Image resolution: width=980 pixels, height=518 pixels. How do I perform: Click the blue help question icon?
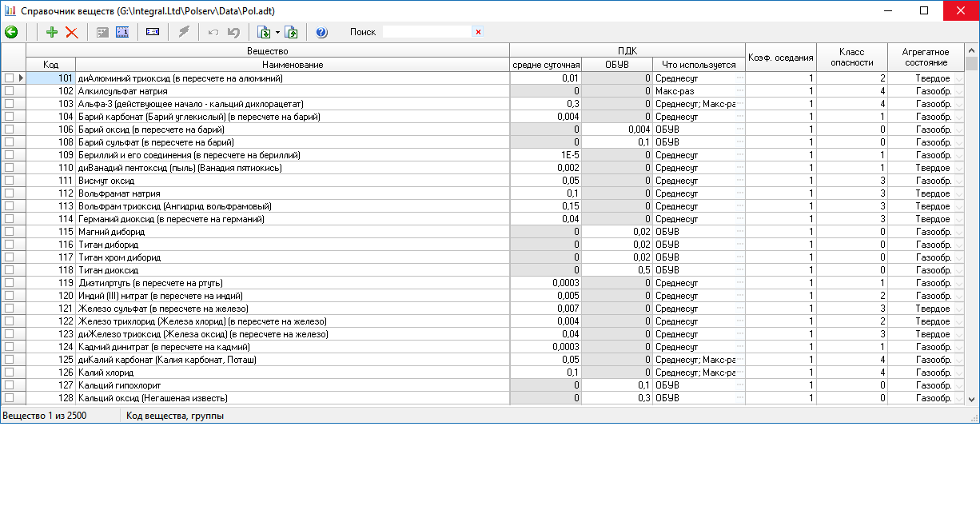point(321,32)
